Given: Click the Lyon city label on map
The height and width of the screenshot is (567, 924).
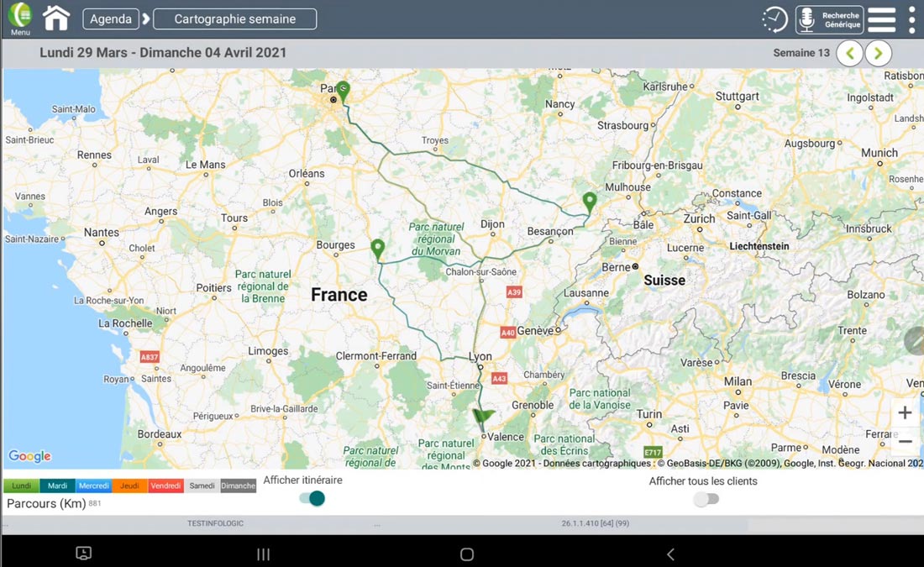Looking at the screenshot, I should [480, 357].
